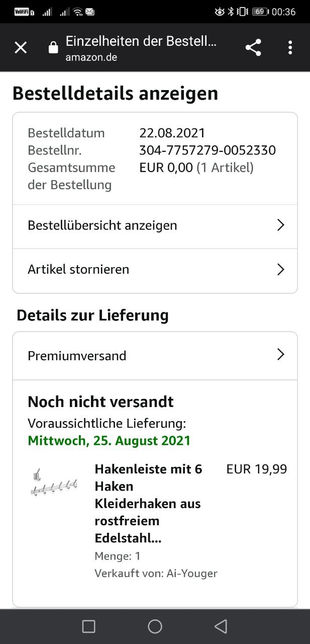This screenshot has height=644, width=310.
Task: Tap the share icon in header
Action: pos(253,48)
